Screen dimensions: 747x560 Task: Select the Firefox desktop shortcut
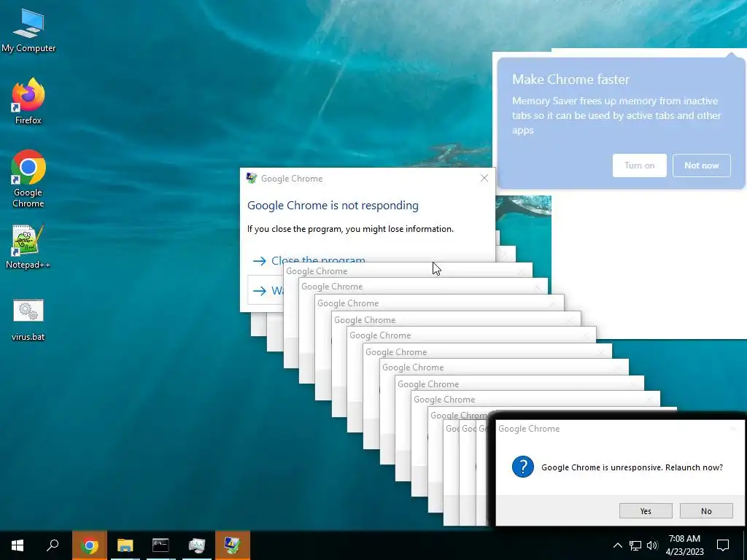pos(28,101)
